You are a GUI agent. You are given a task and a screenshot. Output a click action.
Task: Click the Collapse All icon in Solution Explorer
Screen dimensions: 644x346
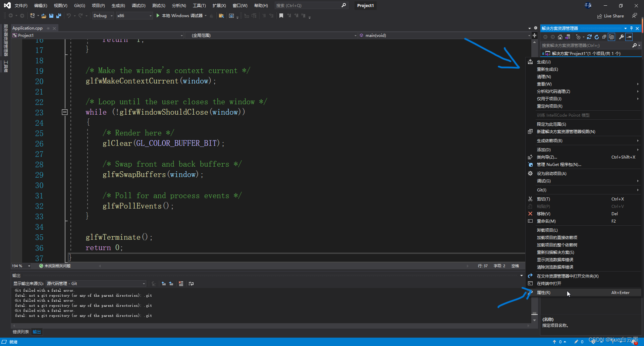[x=604, y=37]
